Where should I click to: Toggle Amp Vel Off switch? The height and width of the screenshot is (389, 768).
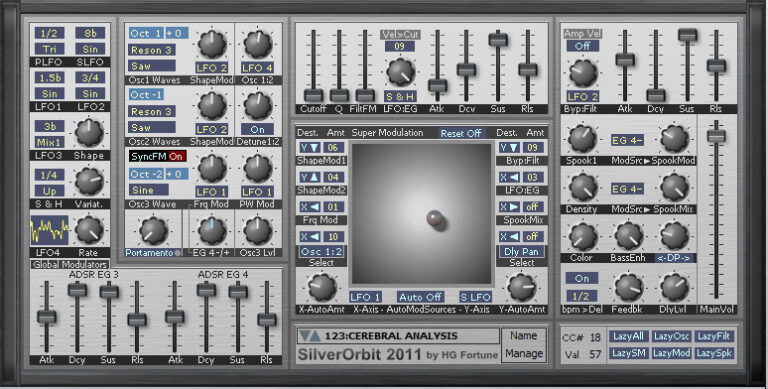583,46
